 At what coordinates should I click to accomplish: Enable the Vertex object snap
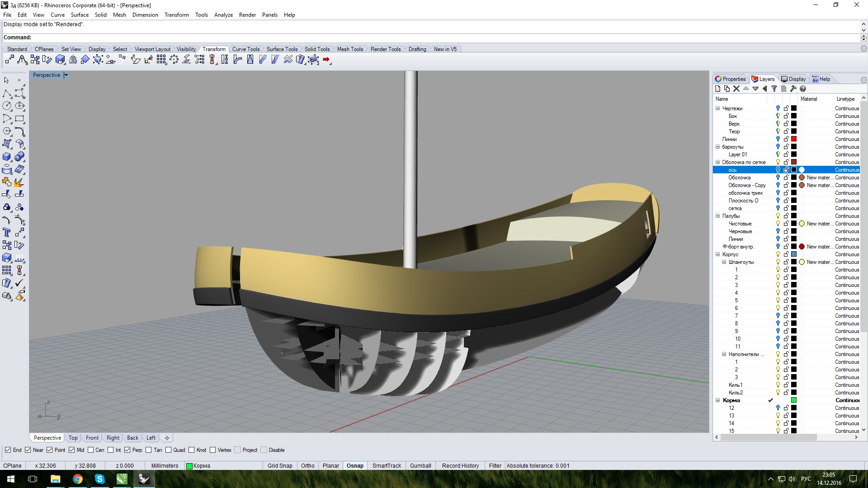(x=213, y=450)
